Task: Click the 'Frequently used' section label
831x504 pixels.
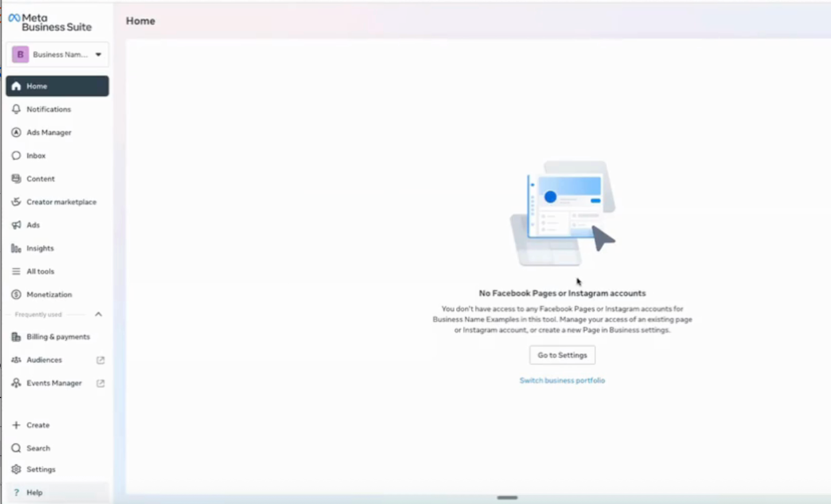Action: [x=38, y=314]
